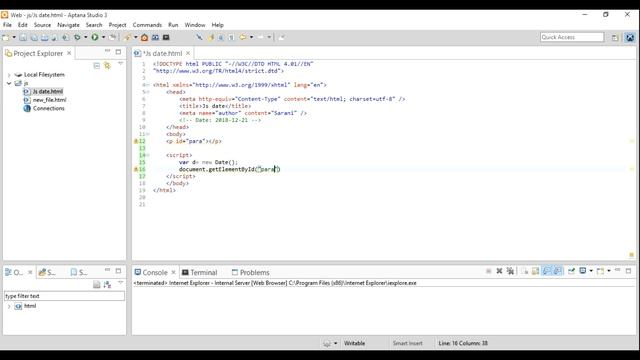The width and height of the screenshot is (640, 360).
Task: Toggle Scroll Lock in Console toolbar
Action: coord(535,271)
